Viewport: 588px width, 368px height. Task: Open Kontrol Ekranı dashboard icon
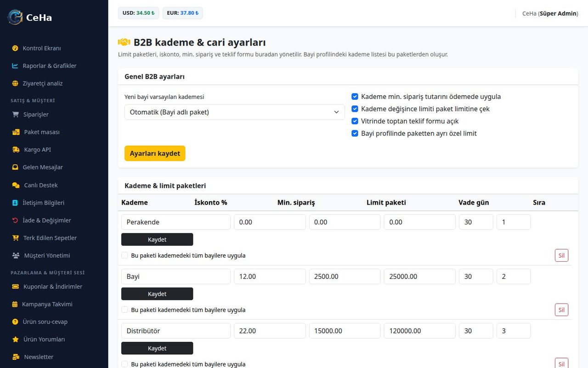(15, 48)
